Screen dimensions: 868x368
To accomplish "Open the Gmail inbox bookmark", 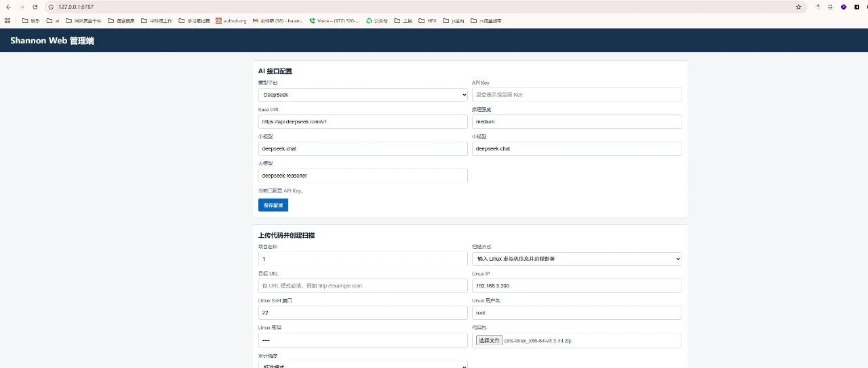I will point(278,20).
